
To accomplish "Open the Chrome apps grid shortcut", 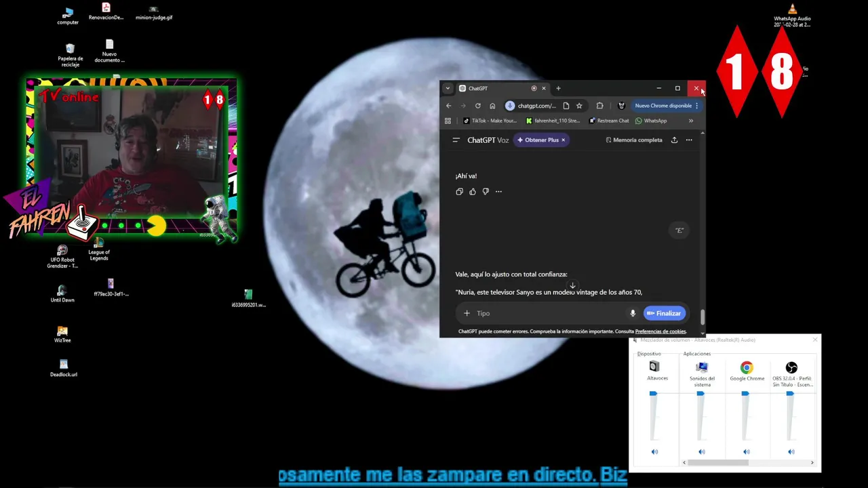I will click(448, 121).
